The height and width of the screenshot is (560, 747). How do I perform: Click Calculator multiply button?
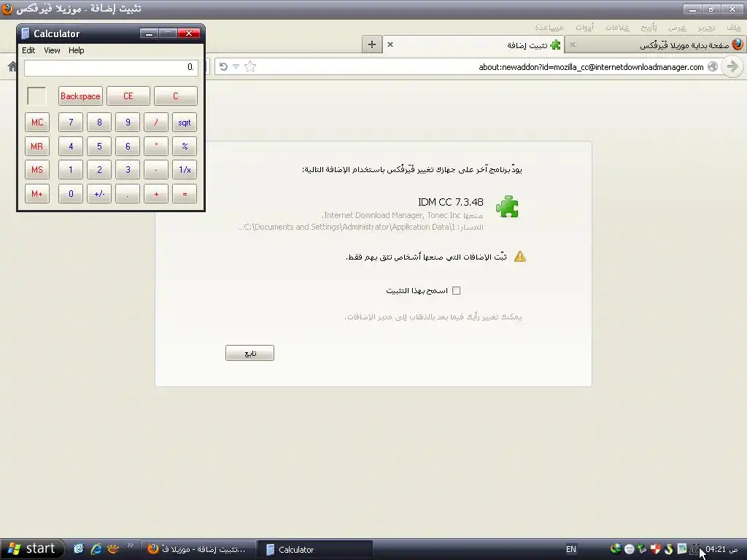pos(156,146)
